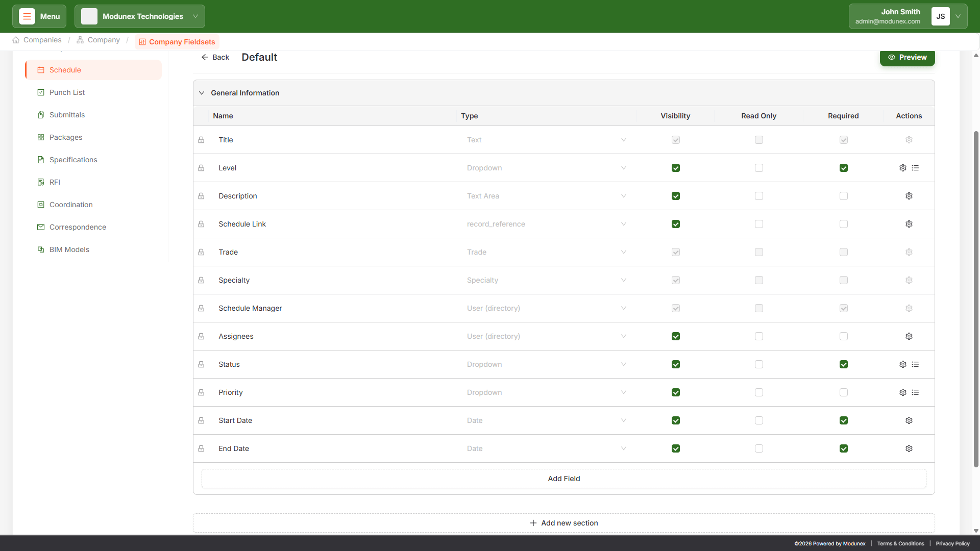Collapse the General Information section
980x551 pixels.
point(202,93)
